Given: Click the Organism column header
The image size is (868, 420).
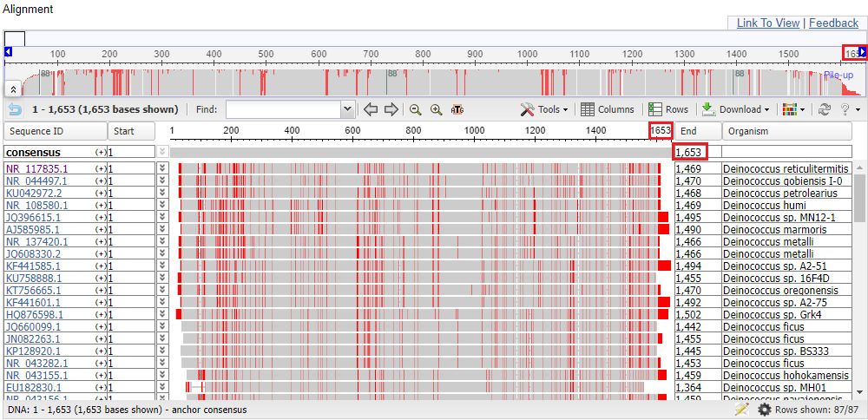Looking at the screenshot, I should click(x=786, y=131).
